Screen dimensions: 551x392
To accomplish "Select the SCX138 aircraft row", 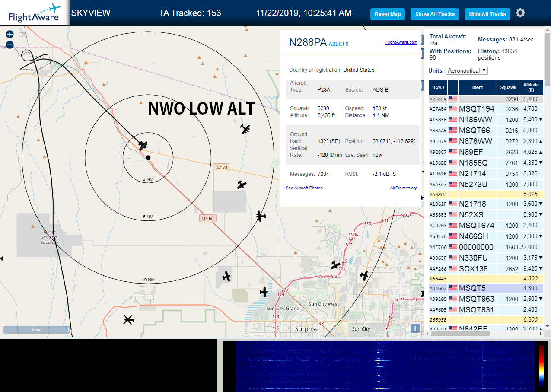I will [x=486, y=268].
